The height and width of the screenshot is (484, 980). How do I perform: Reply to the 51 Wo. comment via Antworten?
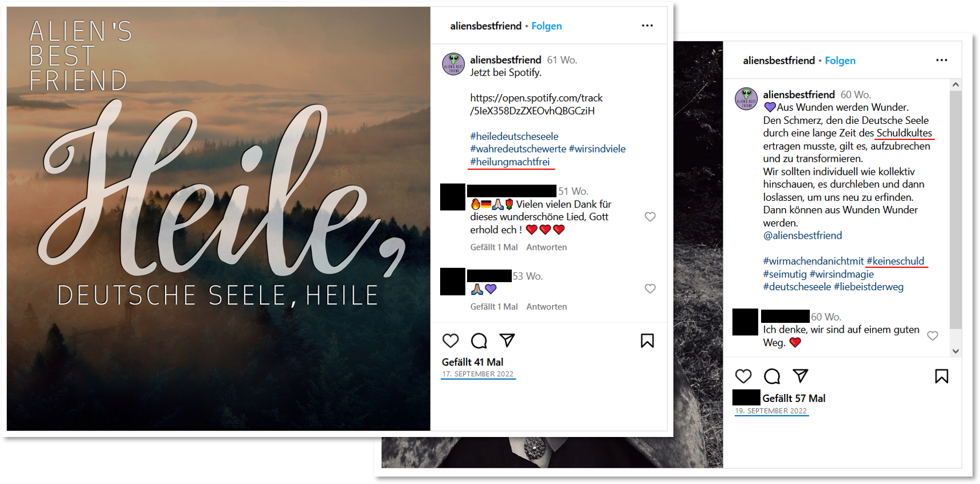coord(546,247)
